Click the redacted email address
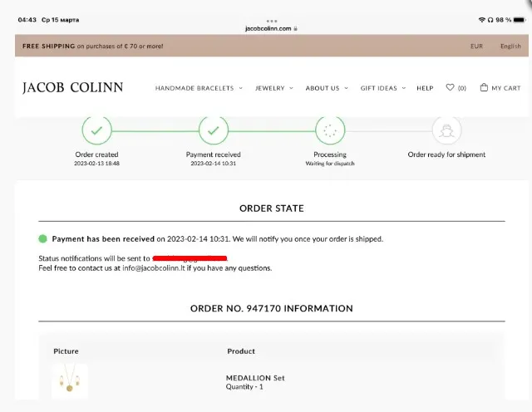This screenshot has height=412, width=532. (x=190, y=258)
